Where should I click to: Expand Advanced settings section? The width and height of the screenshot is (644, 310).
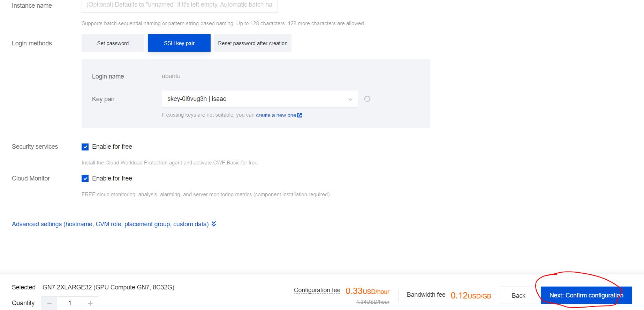[110, 224]
